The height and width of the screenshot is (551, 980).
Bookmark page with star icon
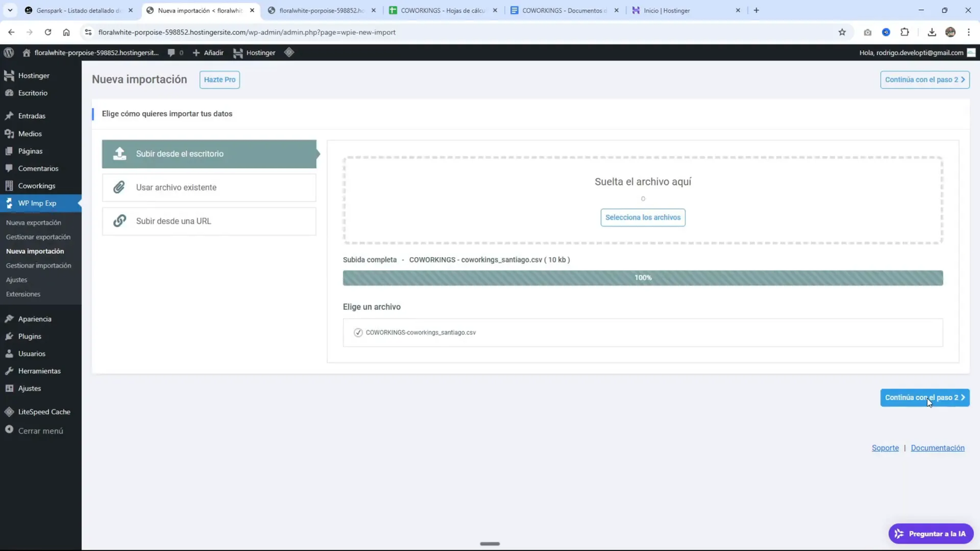coord(842,32)
